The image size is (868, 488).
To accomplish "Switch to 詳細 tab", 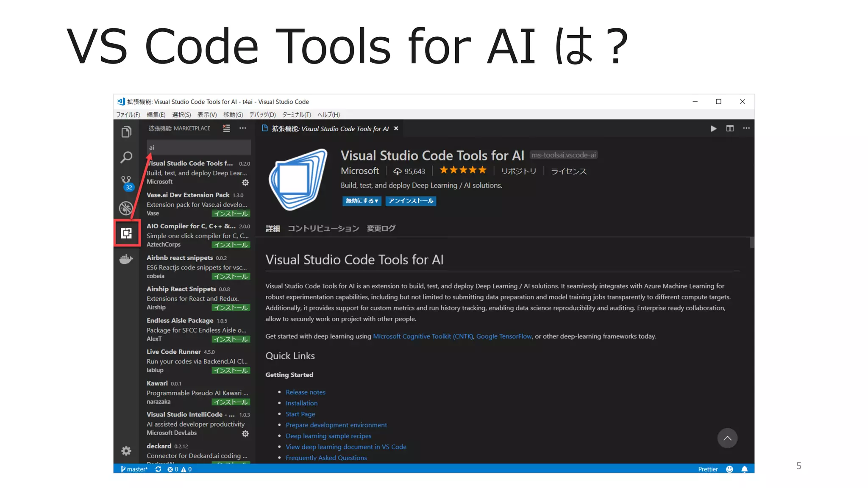I will click(x=273, y=229).
